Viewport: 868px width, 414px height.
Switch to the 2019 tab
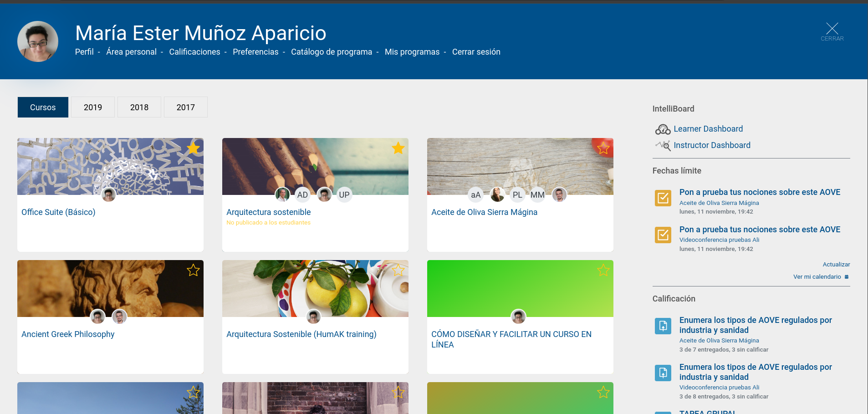pyautogui.click(x=93, y=107)
